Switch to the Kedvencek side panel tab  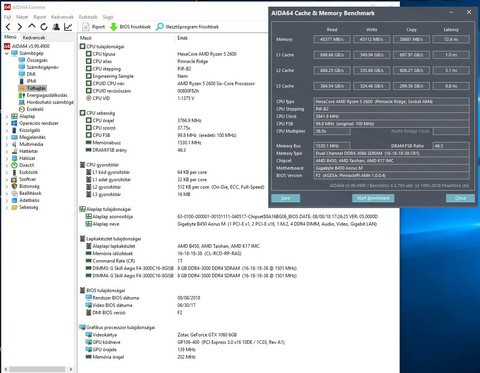tap(34, 37)
